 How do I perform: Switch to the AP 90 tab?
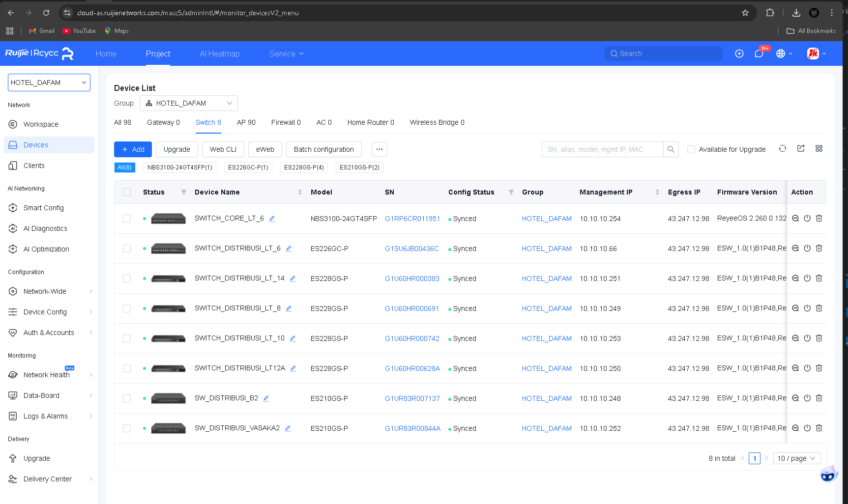click(x=246, y=122)
